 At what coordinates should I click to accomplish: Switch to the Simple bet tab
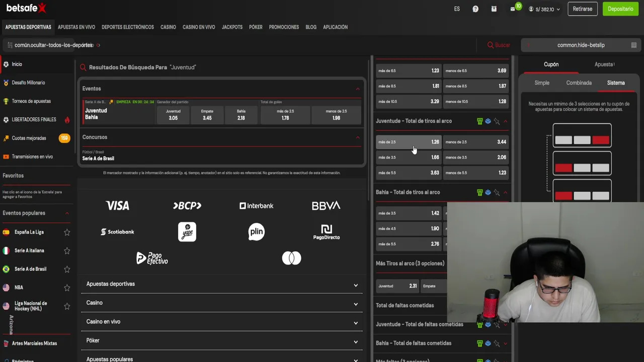(542, 83)
